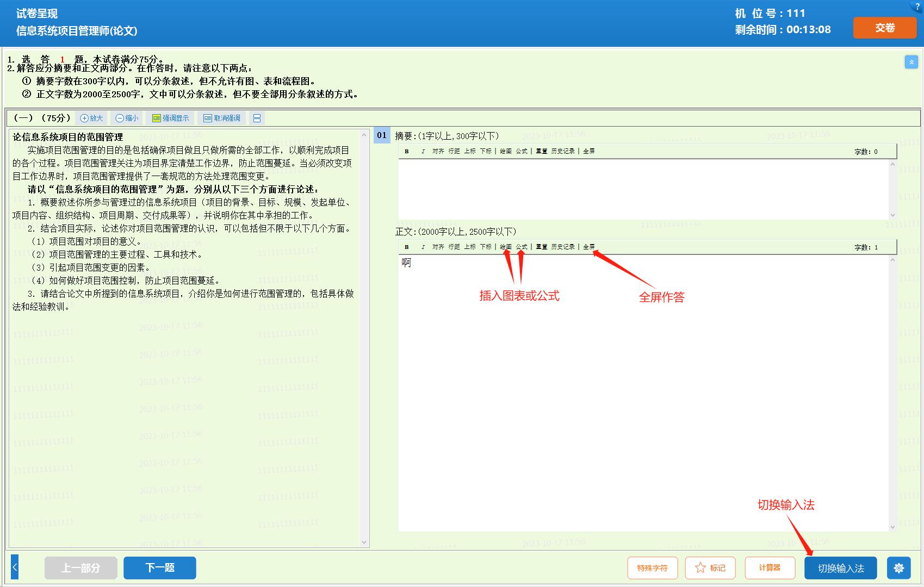Switch input method with 切换输入法

click(x=841, y=568)
